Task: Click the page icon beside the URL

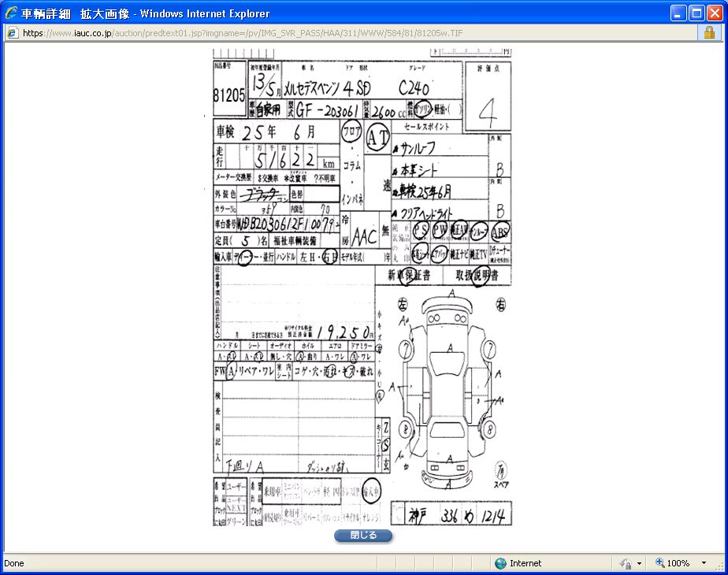Action: point(13,33)
